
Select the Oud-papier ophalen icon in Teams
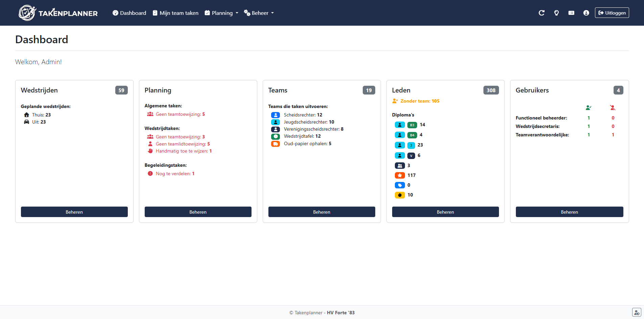276,143
